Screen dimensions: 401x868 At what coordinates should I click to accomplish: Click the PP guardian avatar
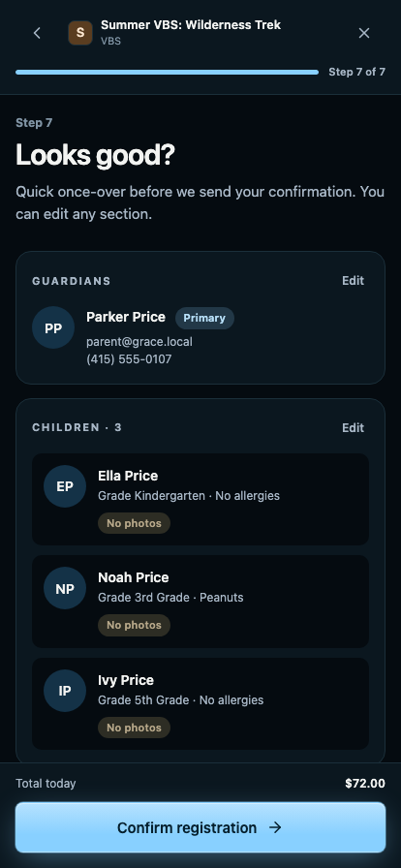(x=53, y=328)
